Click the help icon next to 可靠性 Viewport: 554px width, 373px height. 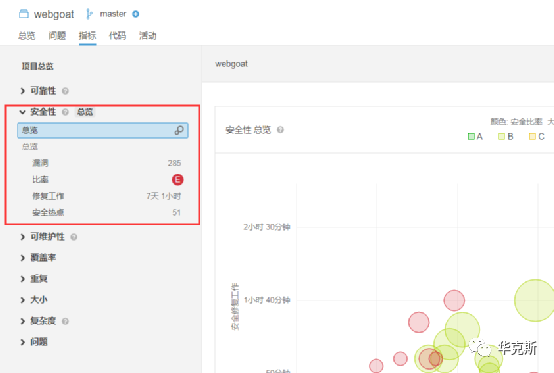click(65, 91)
